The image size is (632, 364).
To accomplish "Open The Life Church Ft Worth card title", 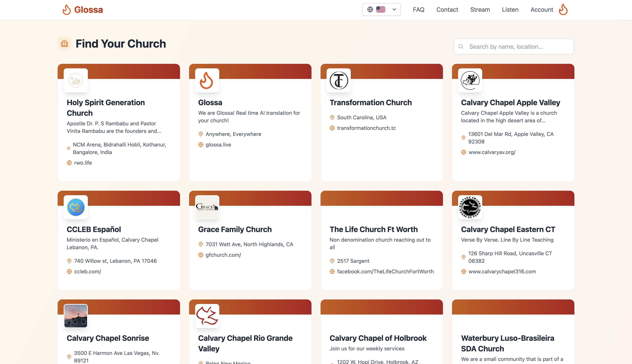I will pyautogui.click(x=373, y=229).
